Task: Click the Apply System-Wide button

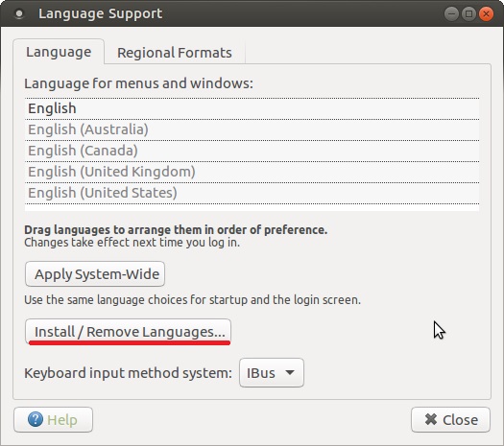Action: tap(95, 274)
